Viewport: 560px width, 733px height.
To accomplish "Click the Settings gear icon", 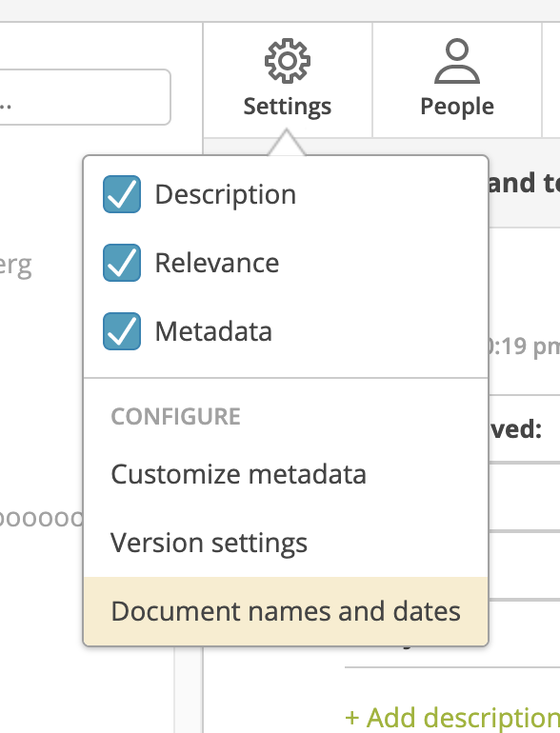I will pos(288,61).
